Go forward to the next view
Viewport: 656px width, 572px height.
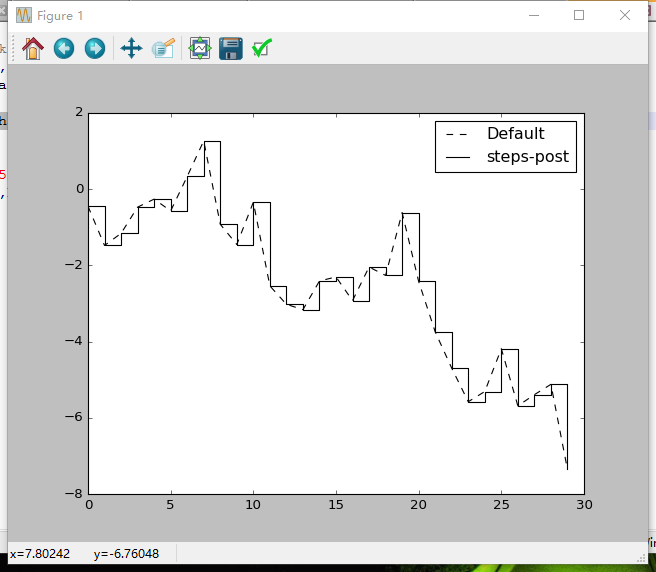tap(95, 49)
